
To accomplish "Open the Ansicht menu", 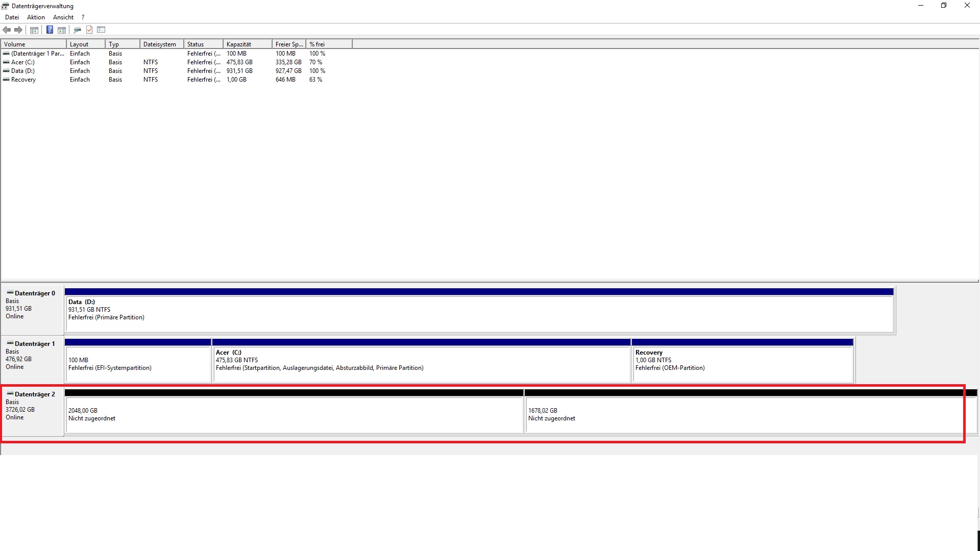I will [63, 17].
